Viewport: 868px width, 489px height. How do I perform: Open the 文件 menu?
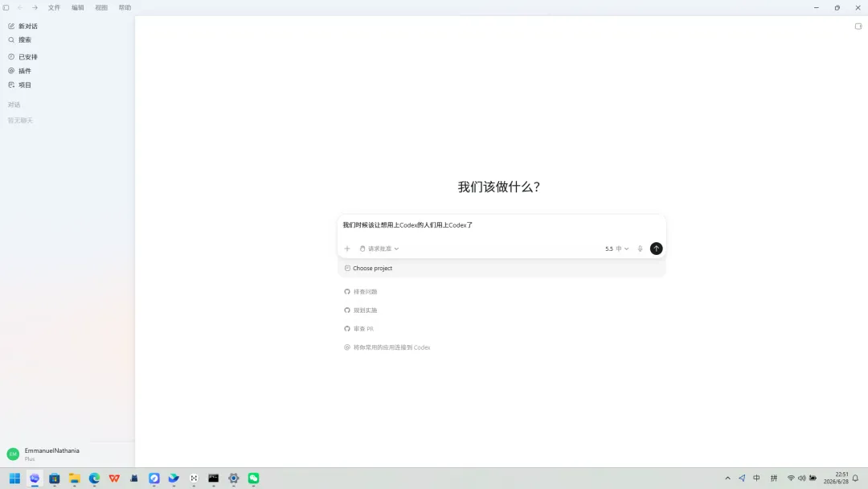55,8
